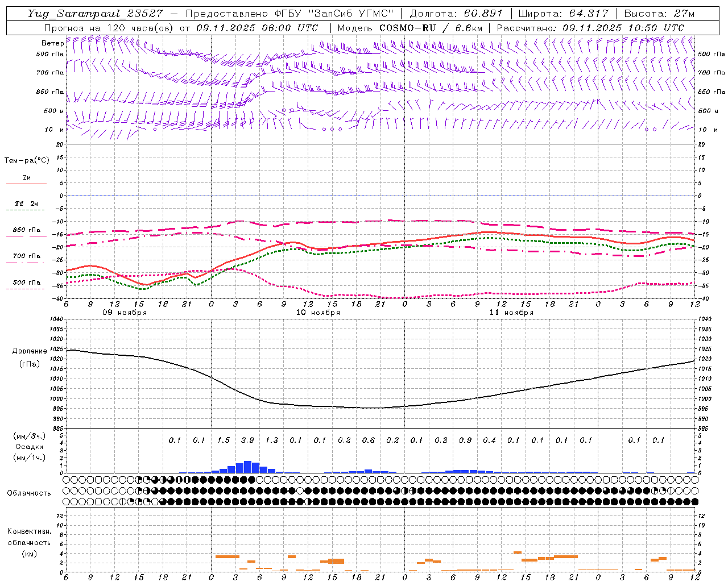
Task: Click the 500 гПа temperature legend label
Action: [x=27, y=282]
